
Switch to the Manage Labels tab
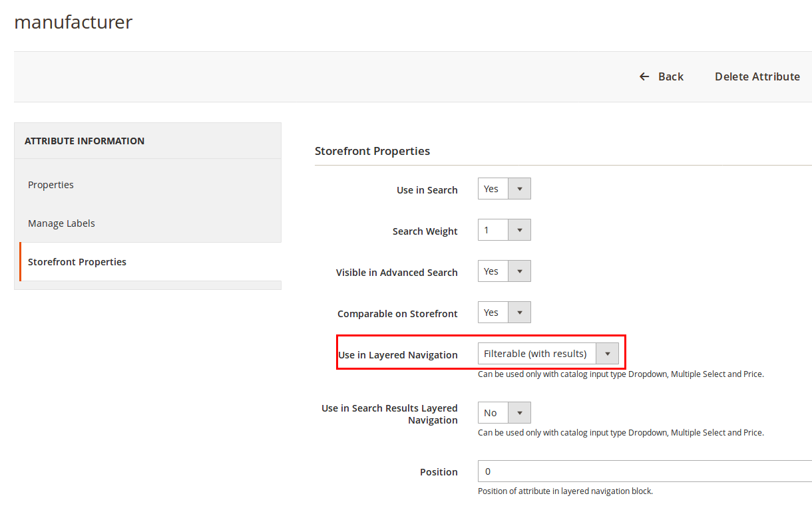tap(61, 223)
